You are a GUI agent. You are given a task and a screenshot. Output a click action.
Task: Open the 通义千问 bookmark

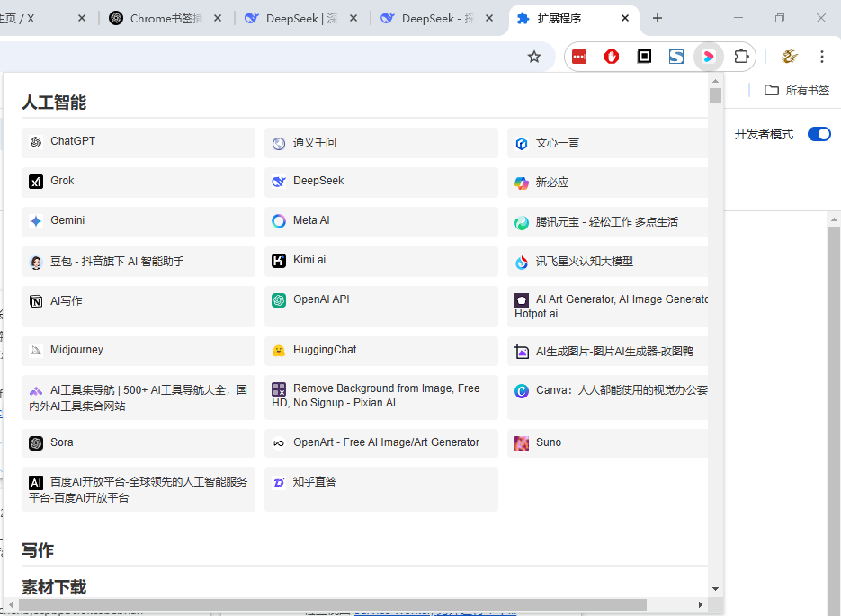380,143
